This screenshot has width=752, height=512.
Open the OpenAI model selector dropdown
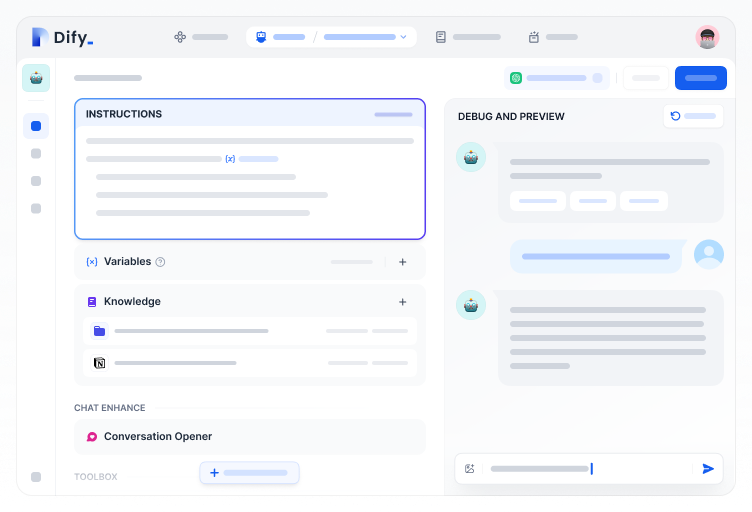click(x=556, y=78)
